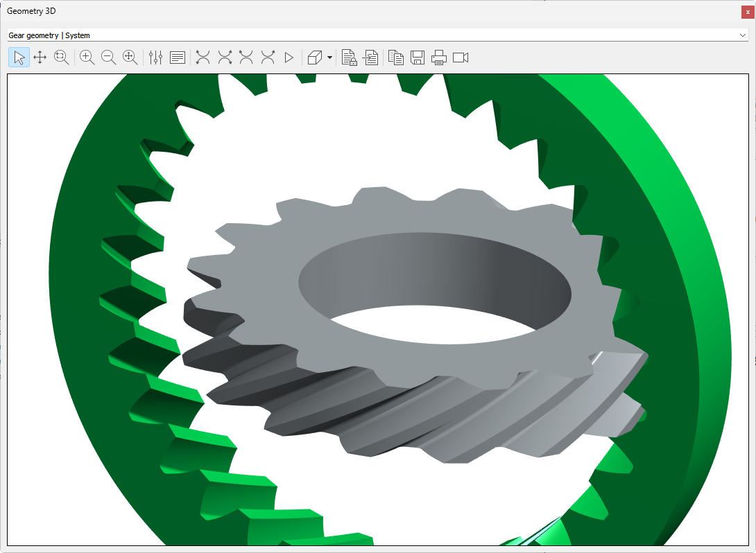Click the last gear rotation arrows icon
Screen dimensions: 756x553
click(x=268, y=58)
